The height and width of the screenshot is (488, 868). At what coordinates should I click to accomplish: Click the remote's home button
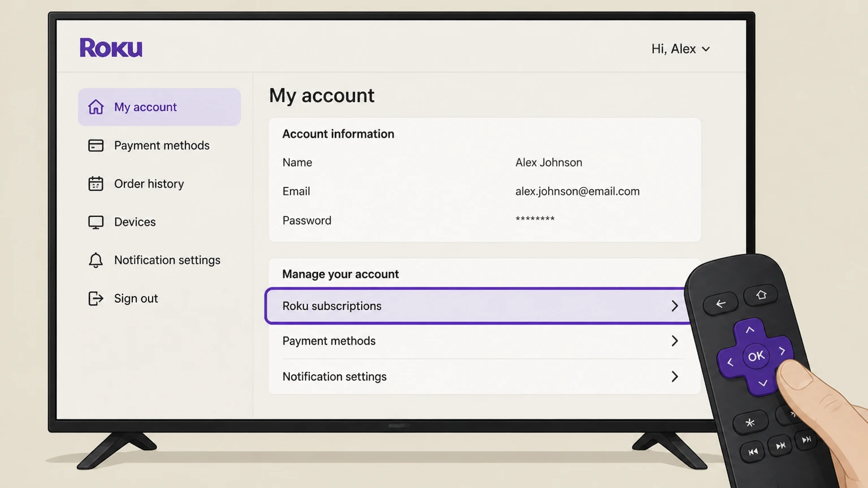point(761,295)
